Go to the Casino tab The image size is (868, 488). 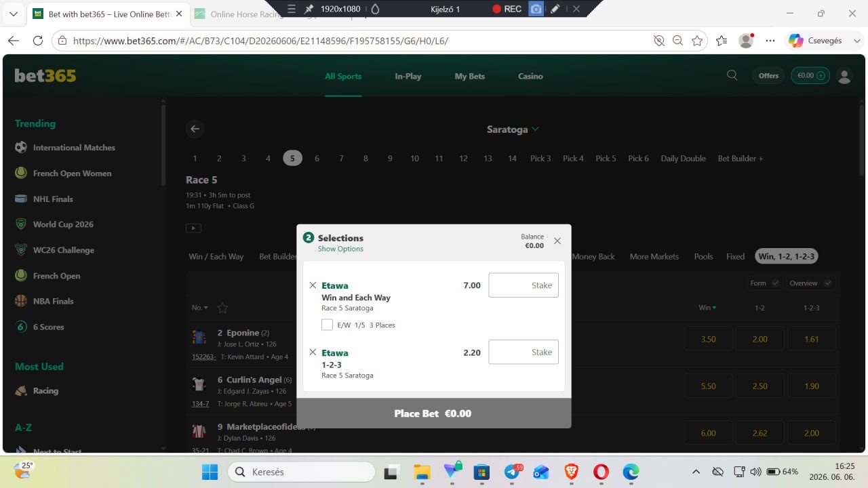pyautogui.click(x=530, y=77)
